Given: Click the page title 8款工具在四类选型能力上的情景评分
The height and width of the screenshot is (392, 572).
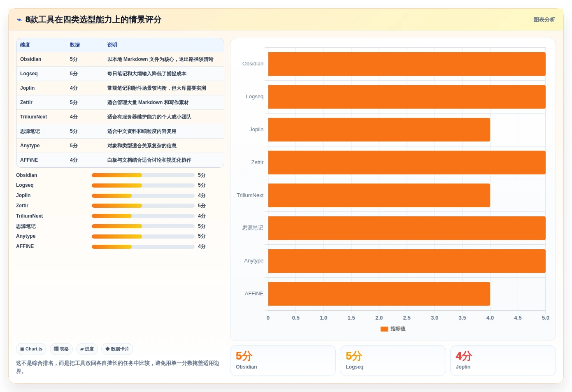Looking at the screenshot, I should pyautogui.click(x=93, y=20).
